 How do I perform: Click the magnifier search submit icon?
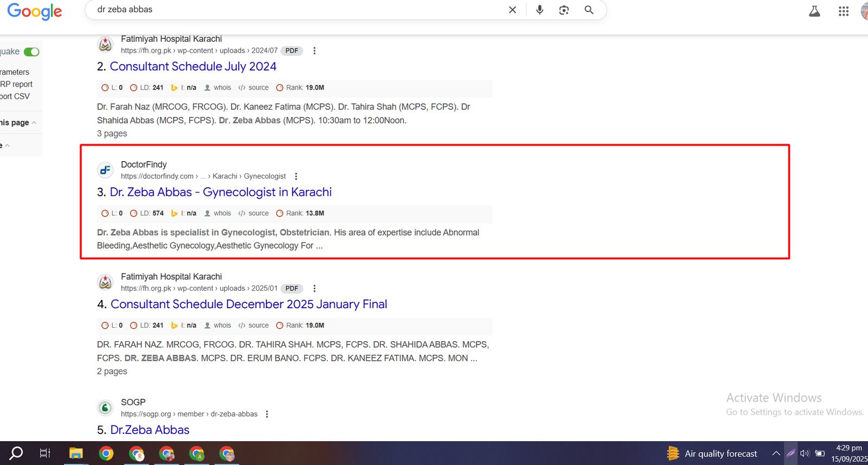(x=589, y=10)
